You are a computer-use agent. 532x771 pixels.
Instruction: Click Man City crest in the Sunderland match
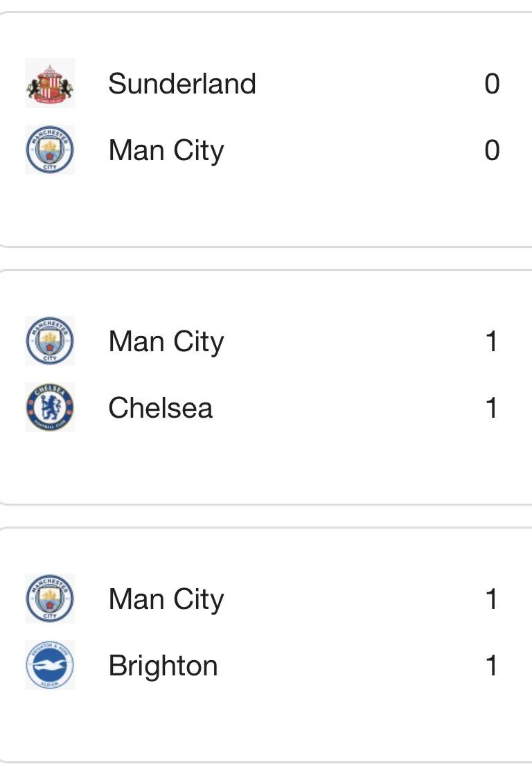50,150
